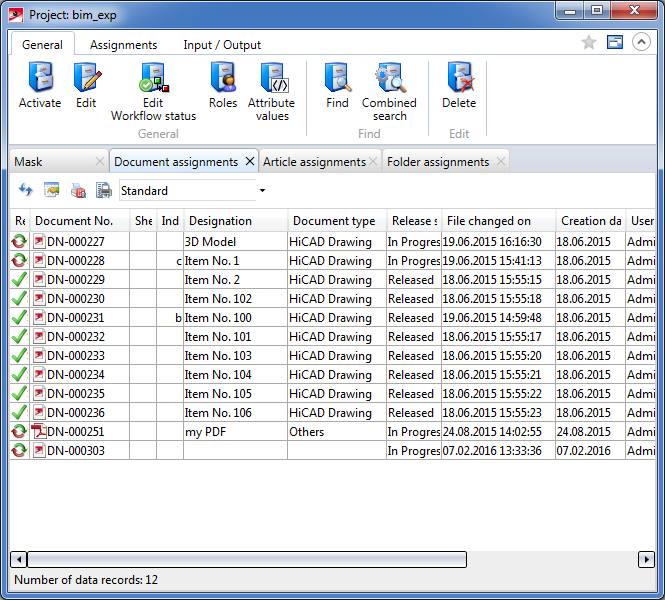665x600 pixels.
Task: Click the '19.06.2015 16:16:30' cell
Action: pos(499,242)
